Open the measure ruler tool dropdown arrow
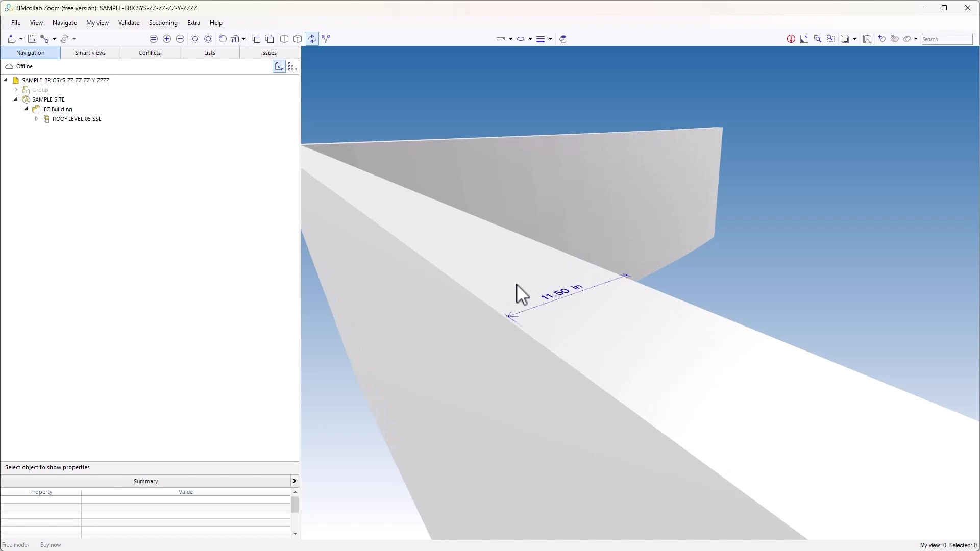The image size is (980, 551). tap(510, 39)
